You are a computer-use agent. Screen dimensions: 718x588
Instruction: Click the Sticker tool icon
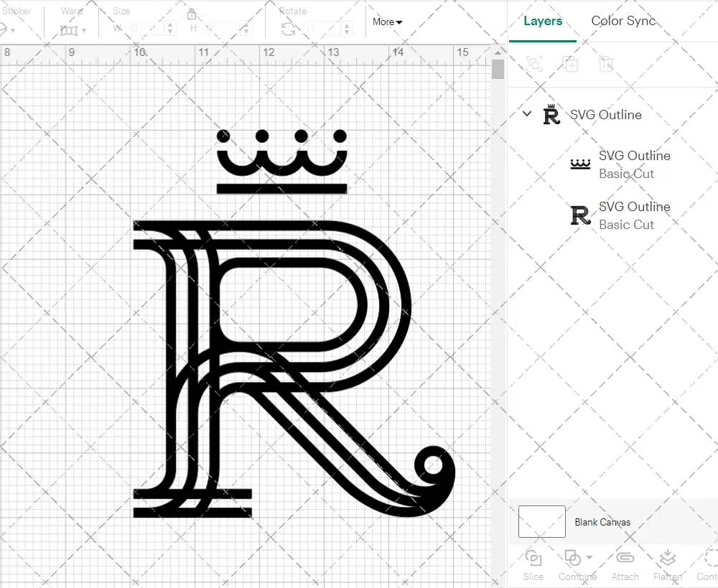click(x=6, y=28)
